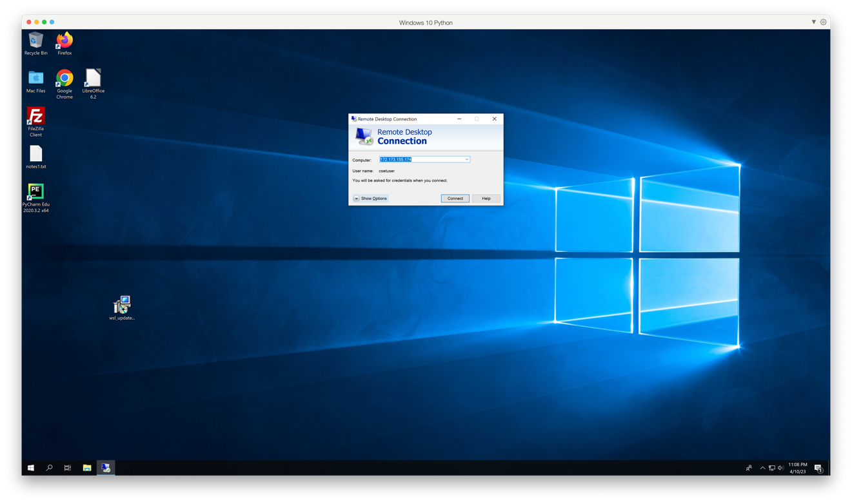Image resolution: width=852 pixels, height=504 pixels.
Task: Open taskbar Search magnifier
Action: 49,468
